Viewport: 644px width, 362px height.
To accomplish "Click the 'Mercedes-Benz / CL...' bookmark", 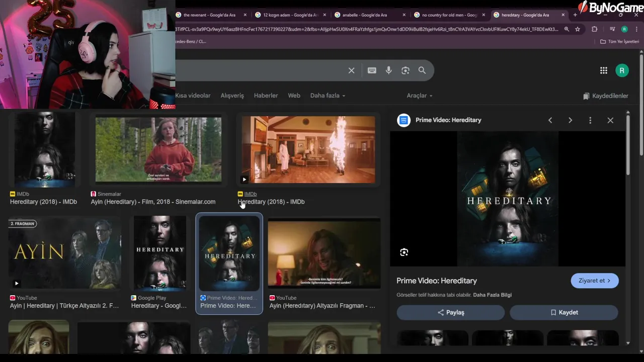I will (x=191, y=42).
